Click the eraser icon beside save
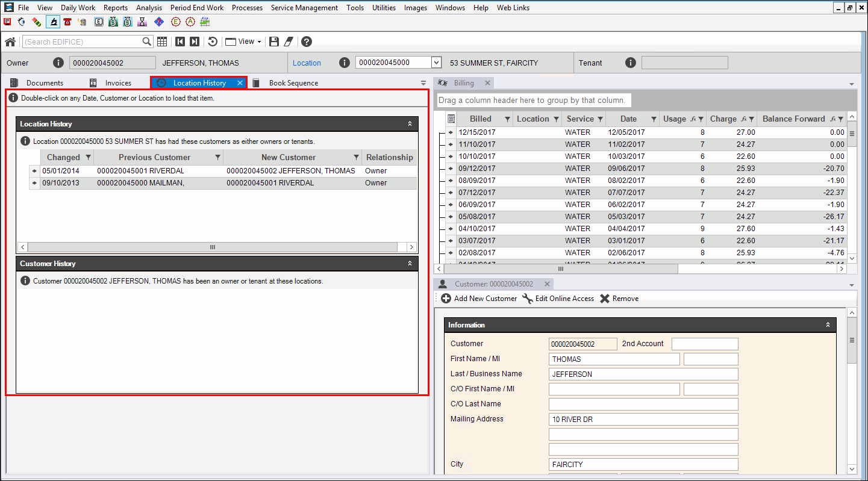The image size is (868, 481). (289, 42)
